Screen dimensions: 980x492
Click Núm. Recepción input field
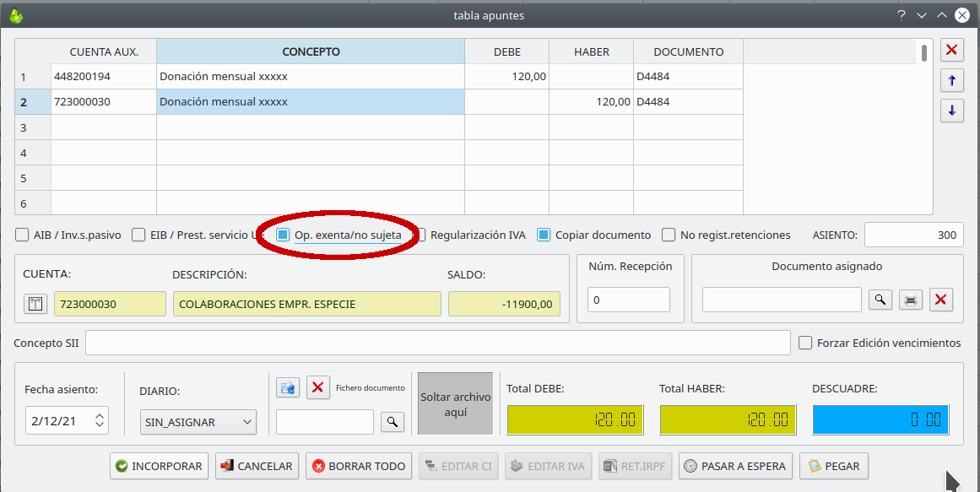point(629,300)
